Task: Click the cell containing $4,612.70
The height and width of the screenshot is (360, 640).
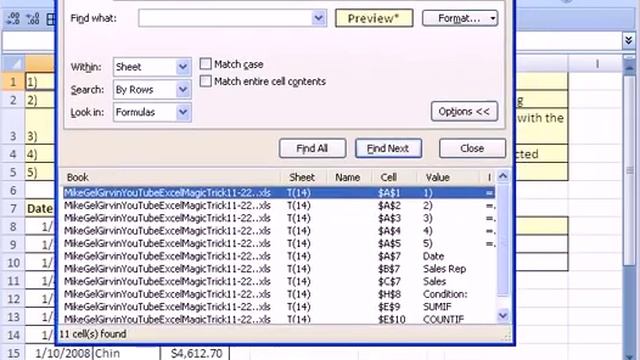Action: [195, 353]
